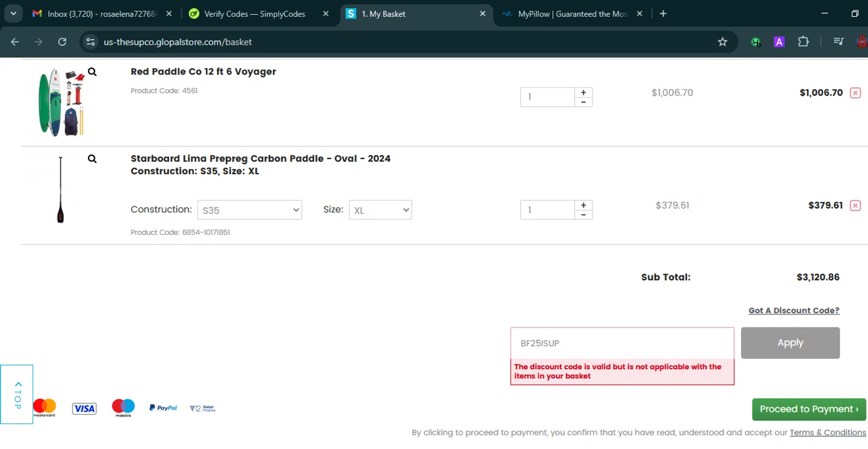Decrease Red Paddle Co Voyager quantity

click(x=583, y=102)
